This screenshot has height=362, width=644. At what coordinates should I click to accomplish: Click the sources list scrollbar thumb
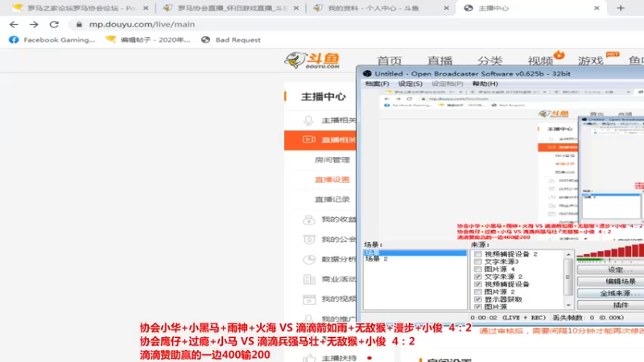point(568,277)
